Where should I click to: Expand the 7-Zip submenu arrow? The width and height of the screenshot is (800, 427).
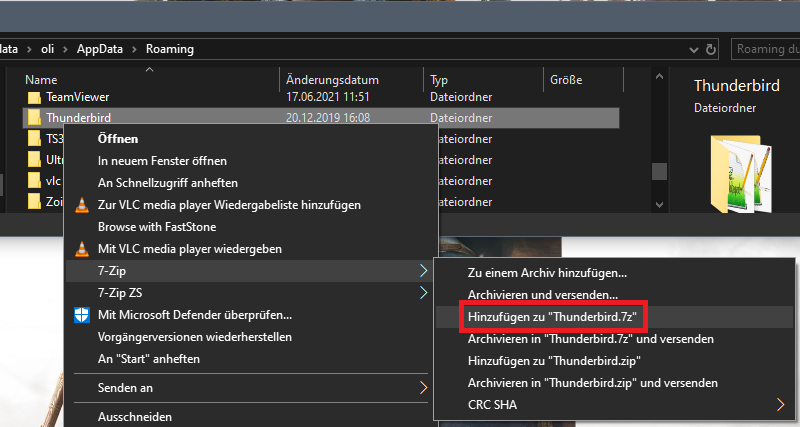[423, 271]
